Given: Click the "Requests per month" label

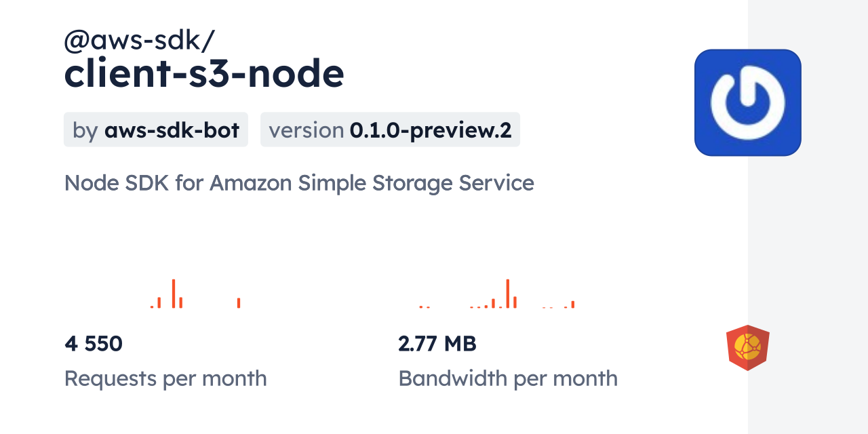Looking at the screenshot, I should 165,378.
